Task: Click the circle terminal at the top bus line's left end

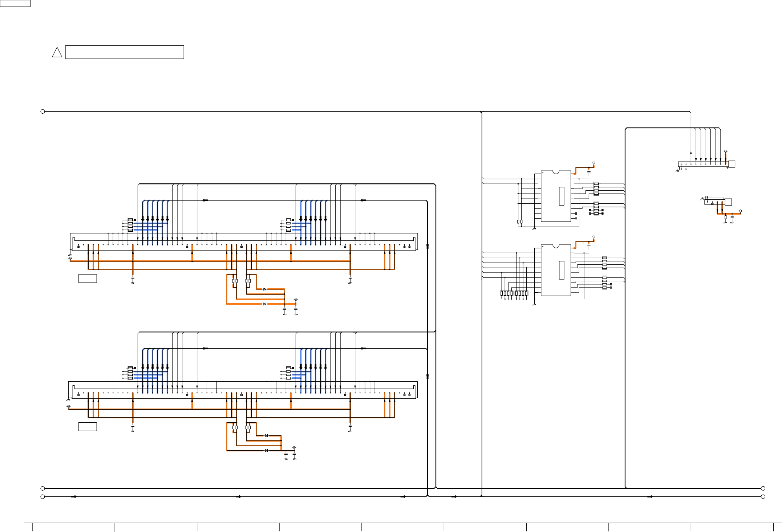Action: click(42, 111)
